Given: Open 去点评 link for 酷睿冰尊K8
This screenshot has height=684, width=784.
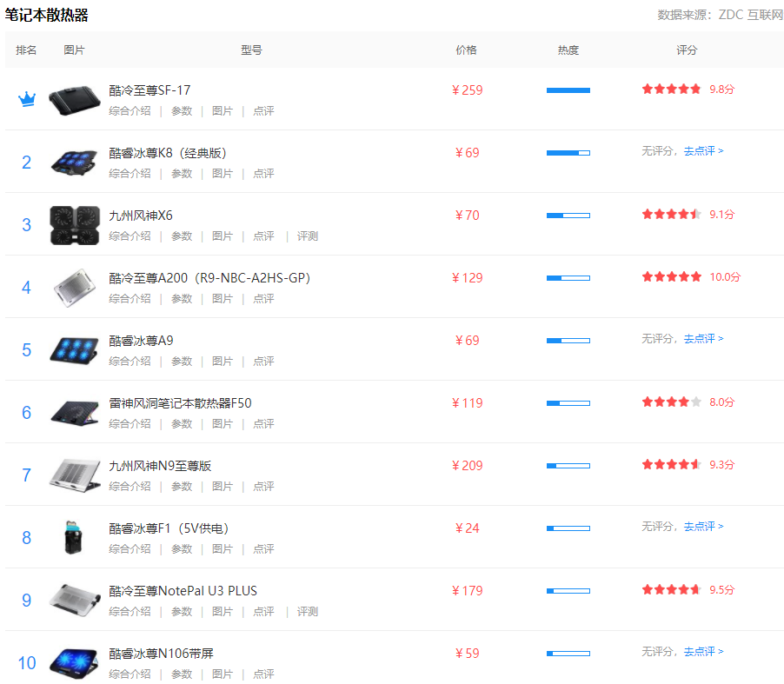Looking at the screenshot, I should pos(703,151).
